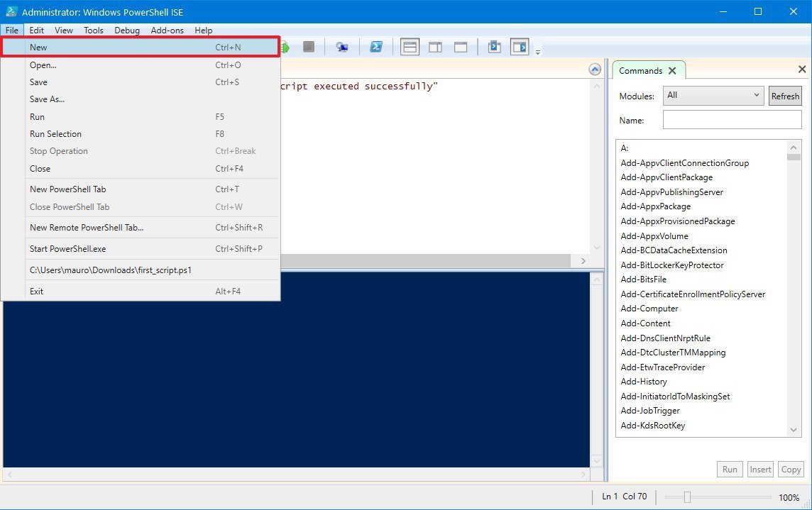Click the Name input field

coord(732,121)
